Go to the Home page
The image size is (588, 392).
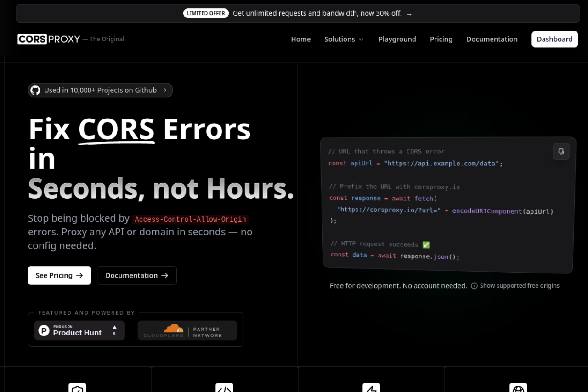(301, 39)
